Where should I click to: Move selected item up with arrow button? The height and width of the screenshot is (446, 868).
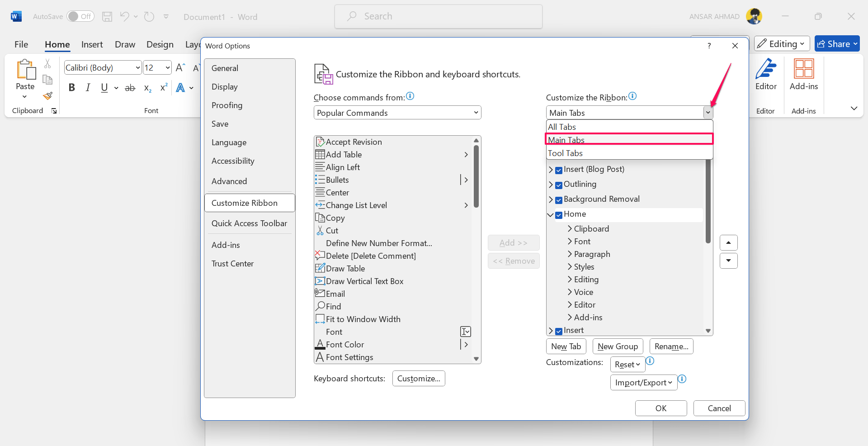pyautogui.click(x=728, y=243)
